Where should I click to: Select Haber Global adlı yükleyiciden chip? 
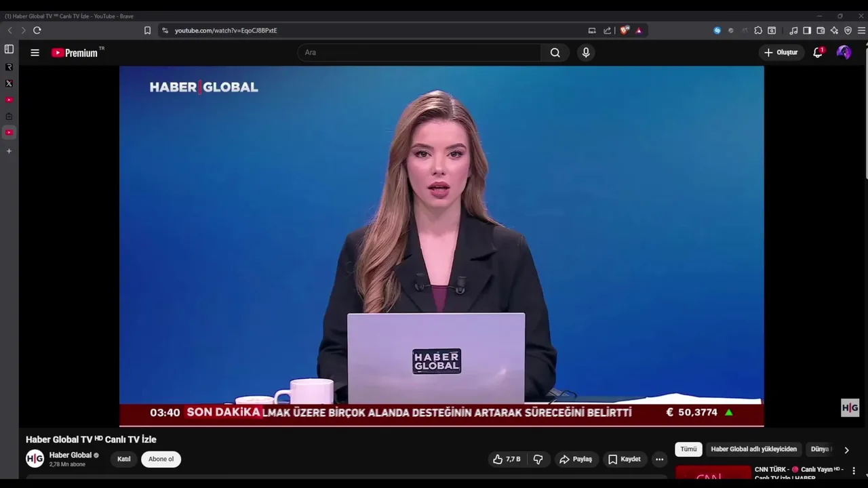tap(753, 449)
